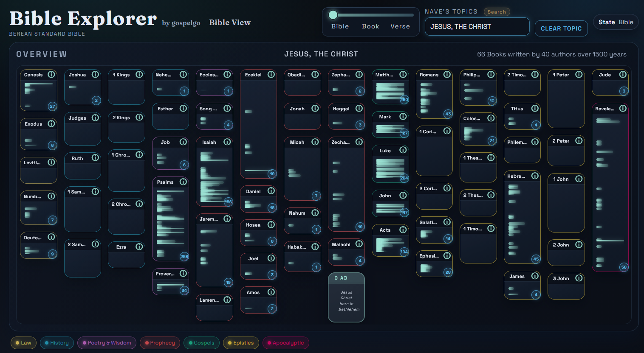This screenshot has width=644, height=353.
Task: Select the Bible View menu item
Action: pyautogui.click(x=229, y=22)
